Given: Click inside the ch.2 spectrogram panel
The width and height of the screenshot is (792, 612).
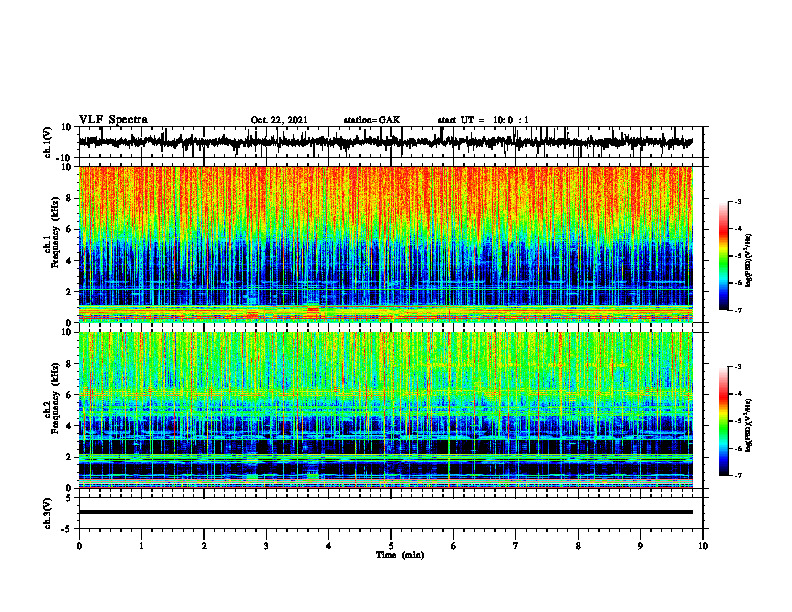Looking at the screenshot, I should pyautogui.click(x=385, y=410).
